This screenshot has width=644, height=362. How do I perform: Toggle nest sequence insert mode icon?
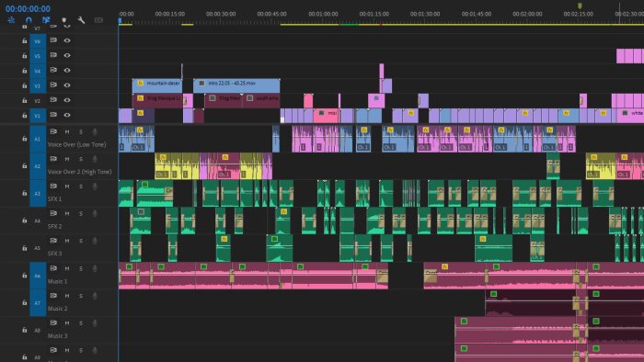(11, 19)
